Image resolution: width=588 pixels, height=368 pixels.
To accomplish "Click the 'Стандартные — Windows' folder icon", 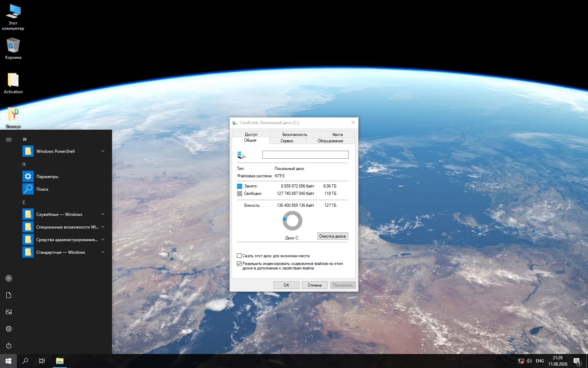I will 28,252.
